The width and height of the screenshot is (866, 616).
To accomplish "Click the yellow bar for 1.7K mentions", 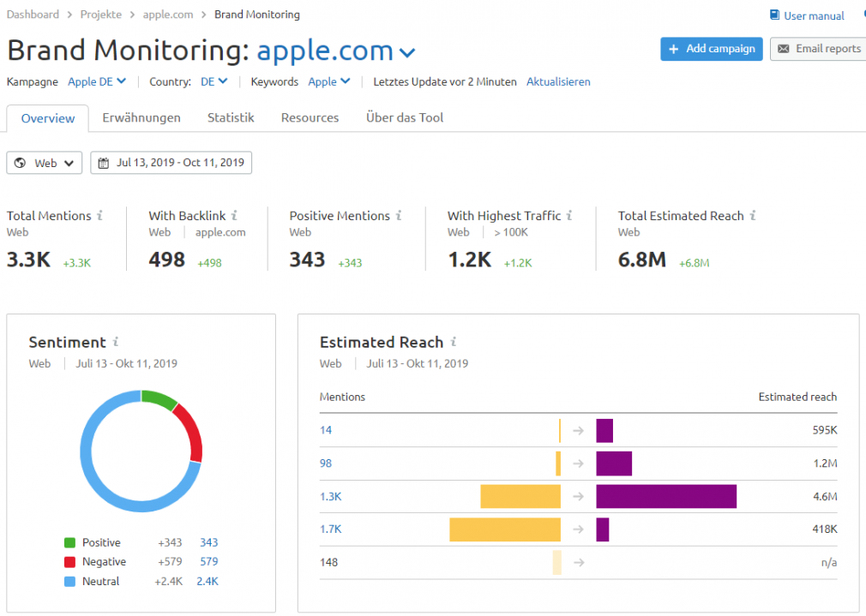I will (505, 529).
